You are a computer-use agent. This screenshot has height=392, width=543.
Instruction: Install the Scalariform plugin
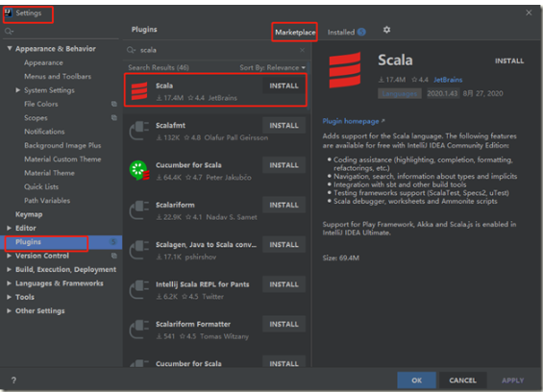click(x=284, y=205)
